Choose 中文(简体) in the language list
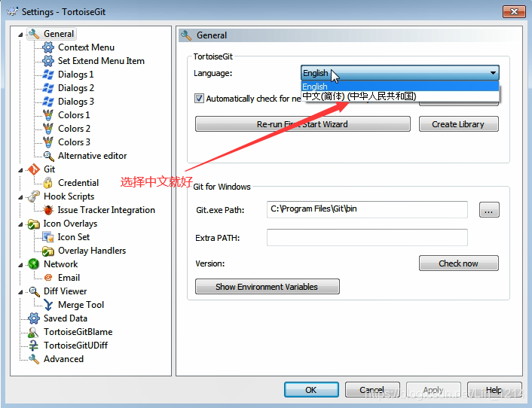 click(x=400, y=96)
